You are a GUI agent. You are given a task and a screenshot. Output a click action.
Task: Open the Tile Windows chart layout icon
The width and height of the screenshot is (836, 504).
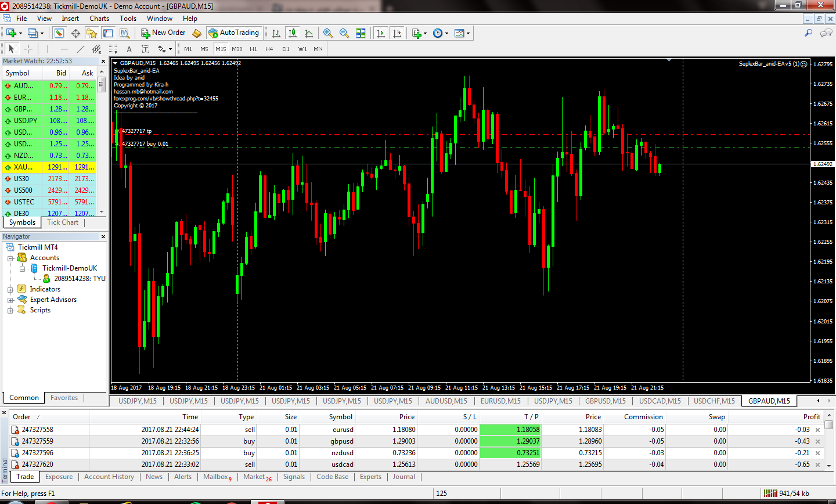point(361,33)
